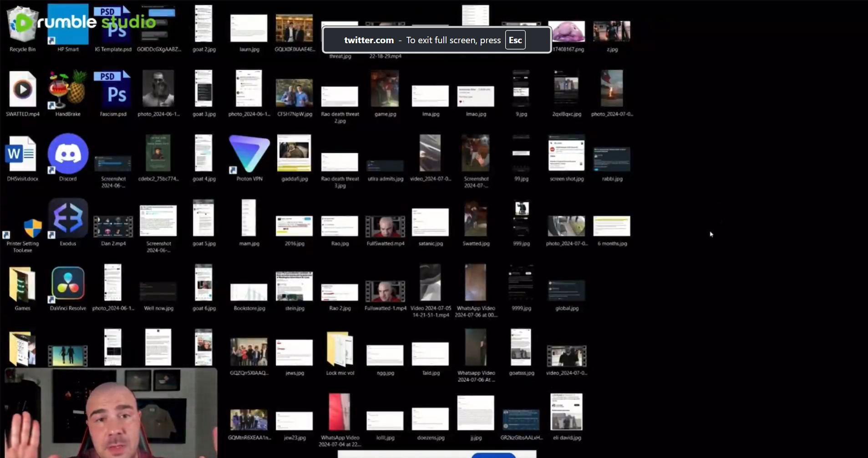Select the goat 6.jpg file
Image resolution: width=868 pixels, height=458 pixels.
point(203,288)
